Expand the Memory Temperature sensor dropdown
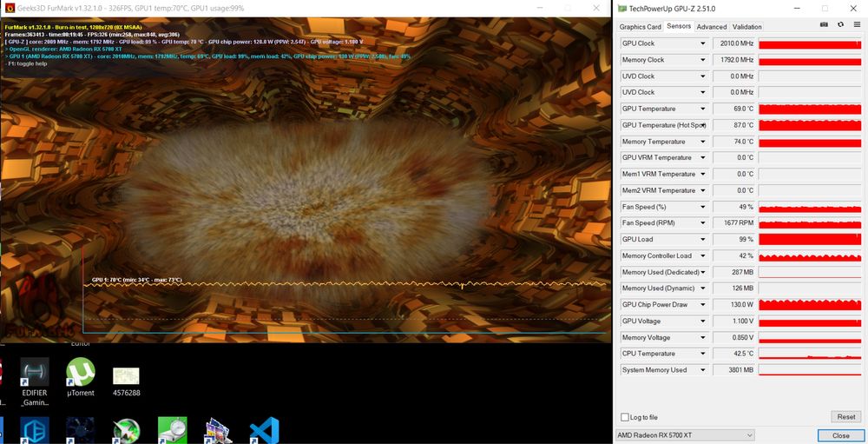 pyautogui.click(x=703, y=142)
